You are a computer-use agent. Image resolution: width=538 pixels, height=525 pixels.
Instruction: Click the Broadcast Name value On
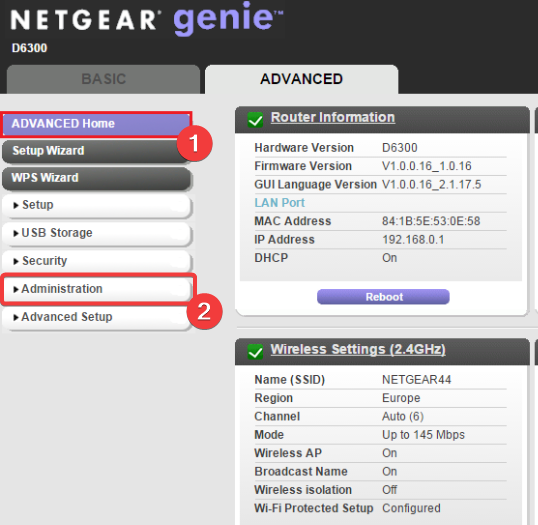tap(389, 471)
